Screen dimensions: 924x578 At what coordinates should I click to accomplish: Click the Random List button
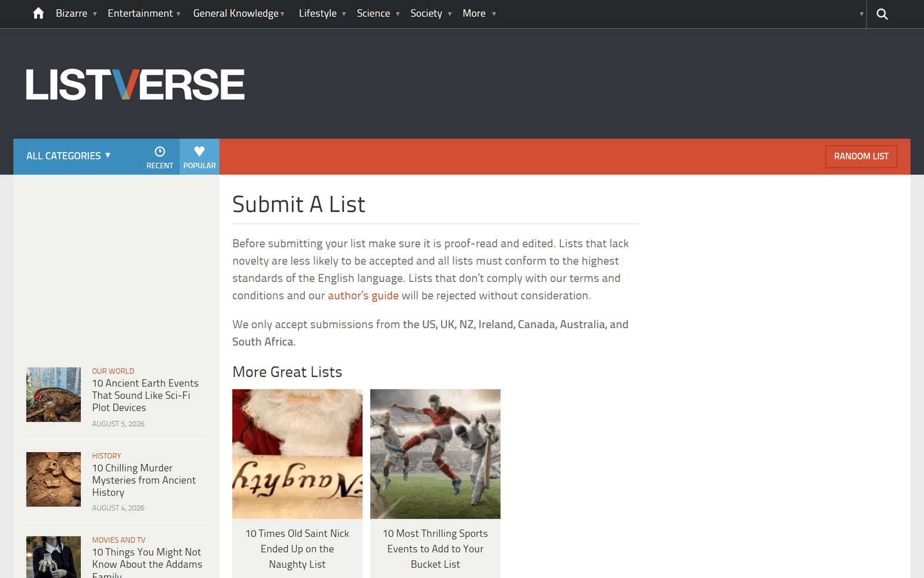861,157
